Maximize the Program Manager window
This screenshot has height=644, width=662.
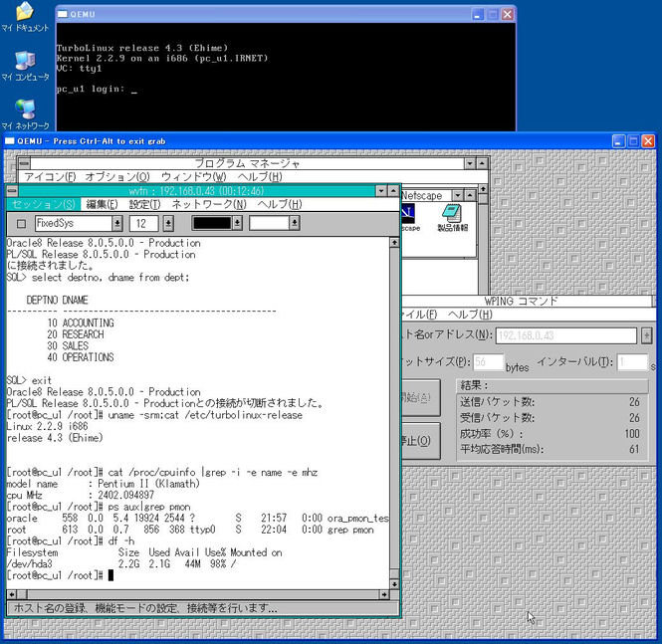482,163
